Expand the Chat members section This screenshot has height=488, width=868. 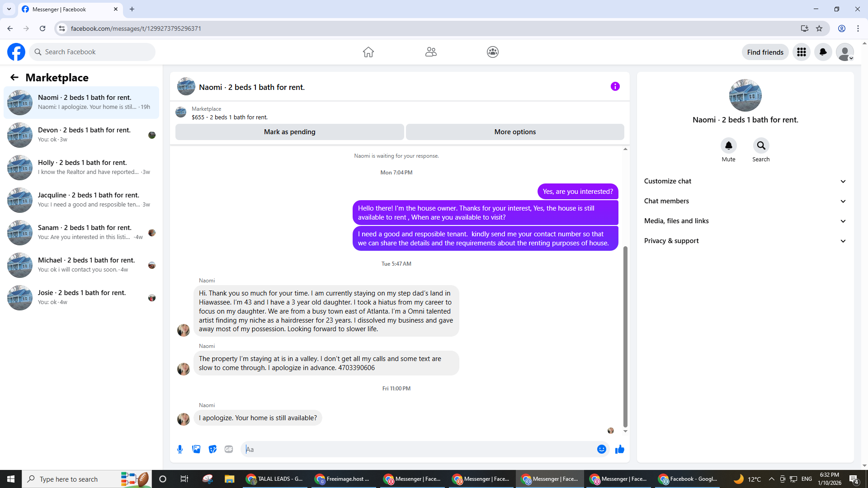745,201
